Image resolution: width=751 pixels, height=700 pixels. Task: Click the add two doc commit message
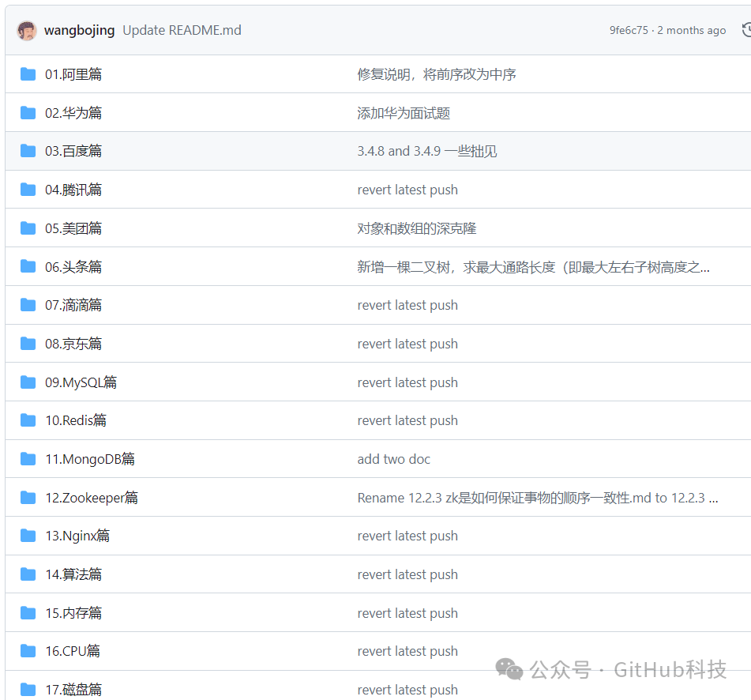tap(394, 458)
